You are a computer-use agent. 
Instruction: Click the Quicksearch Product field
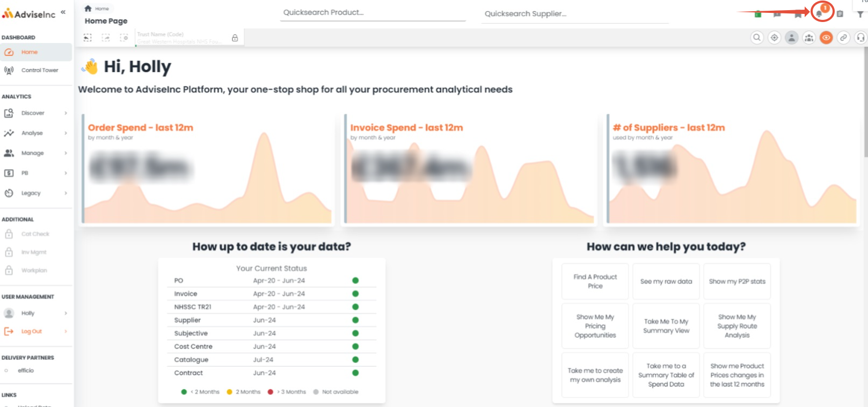[373, 12]
